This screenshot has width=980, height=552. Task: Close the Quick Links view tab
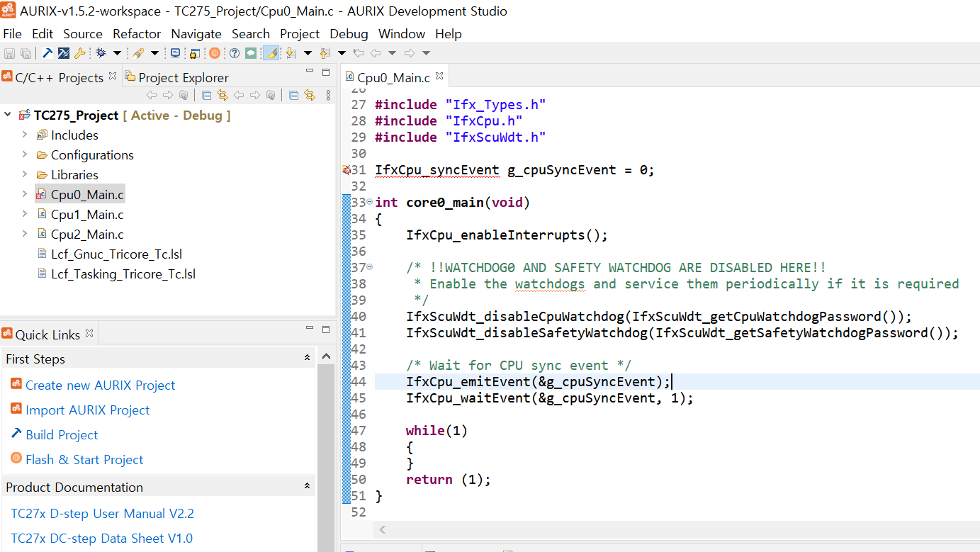(x=89, y=333)
